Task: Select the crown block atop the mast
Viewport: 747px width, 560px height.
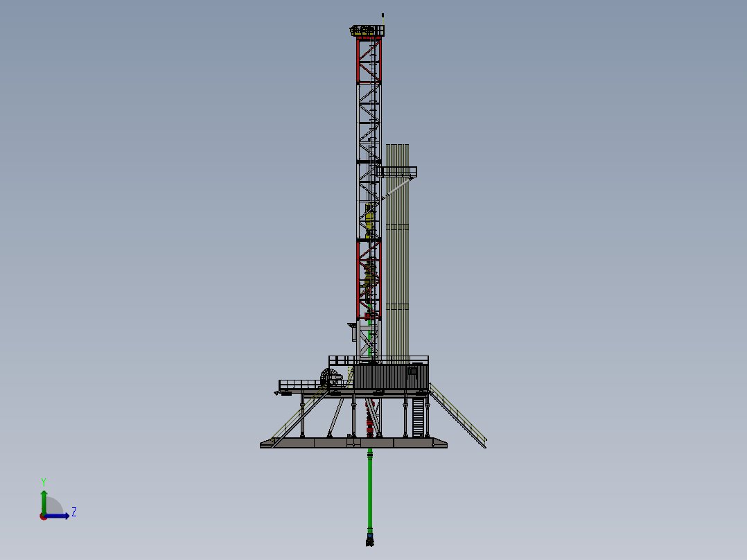Action: click(x=367, y=31)
